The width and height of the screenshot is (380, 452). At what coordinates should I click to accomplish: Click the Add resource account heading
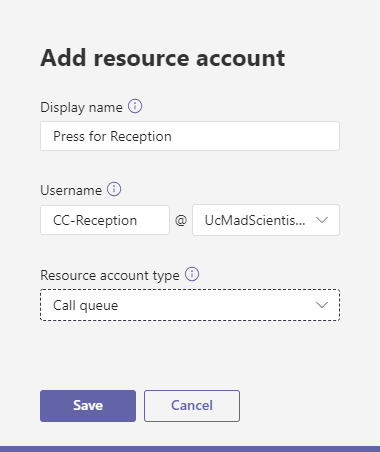pyautogui.click(x=163, y=58)
